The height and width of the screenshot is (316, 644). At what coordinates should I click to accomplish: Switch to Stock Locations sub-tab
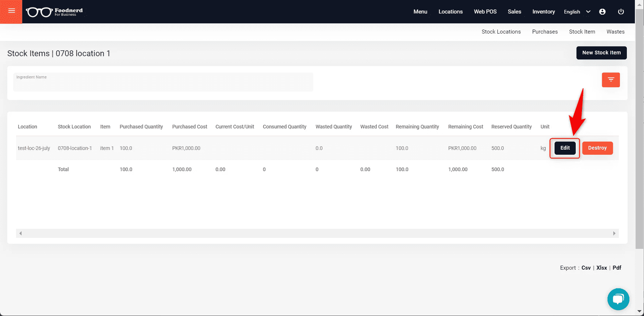pos(501,32)
